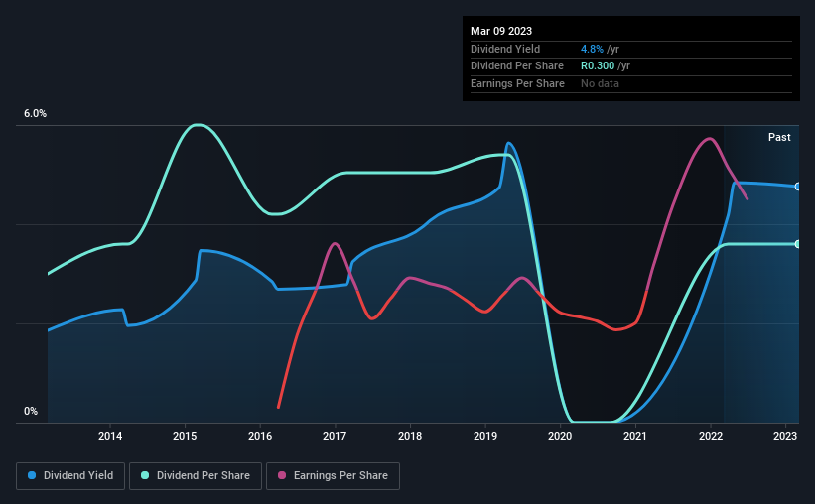Toggle the Earnings Per Share legend button
The height and width of the screenshot is (504, 815).
[x=333, y=476]
